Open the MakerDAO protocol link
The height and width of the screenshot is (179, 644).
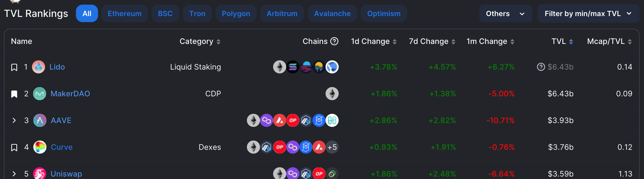70,94
